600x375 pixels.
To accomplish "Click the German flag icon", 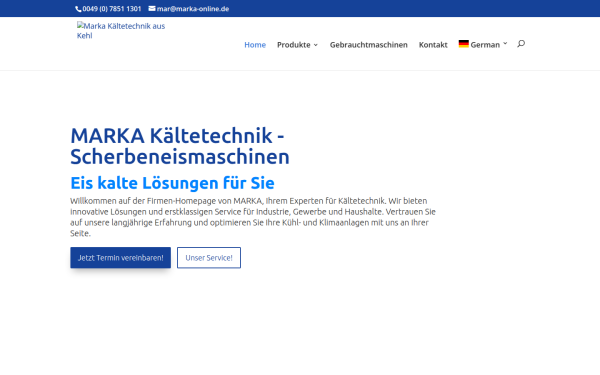I will pyautogui.click(x=464, y=44).
